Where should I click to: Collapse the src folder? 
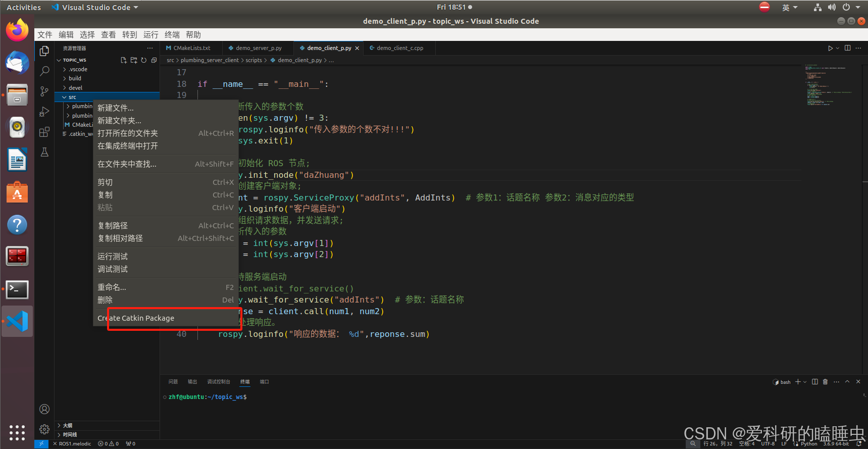(x=107, y=97)
